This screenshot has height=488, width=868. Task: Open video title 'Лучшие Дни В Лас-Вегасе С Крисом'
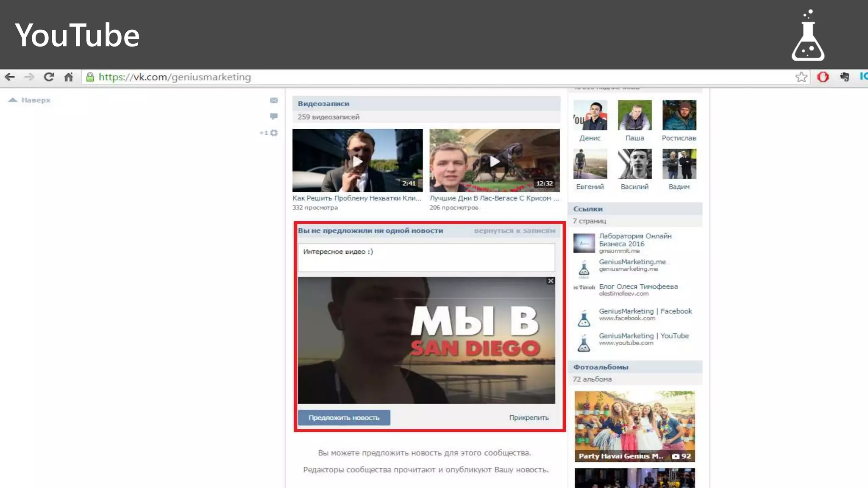(494, 198)
